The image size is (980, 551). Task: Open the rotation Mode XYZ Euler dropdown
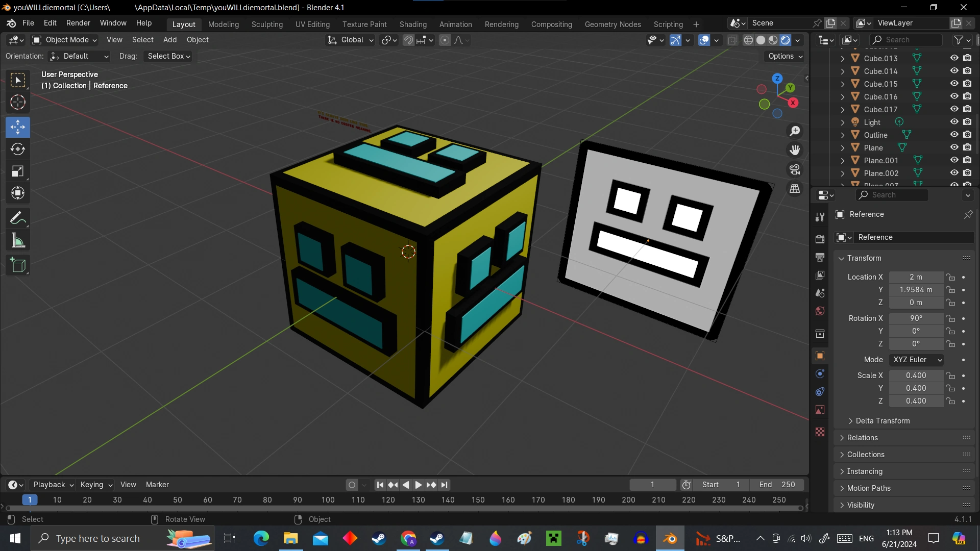coord(916,360)
